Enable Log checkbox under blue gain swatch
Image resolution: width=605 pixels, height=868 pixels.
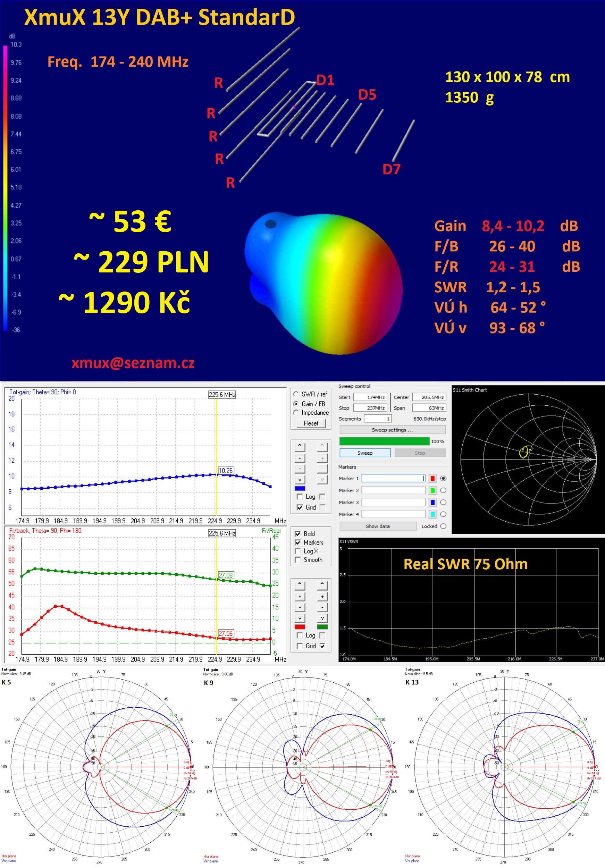tap(300, 497)
